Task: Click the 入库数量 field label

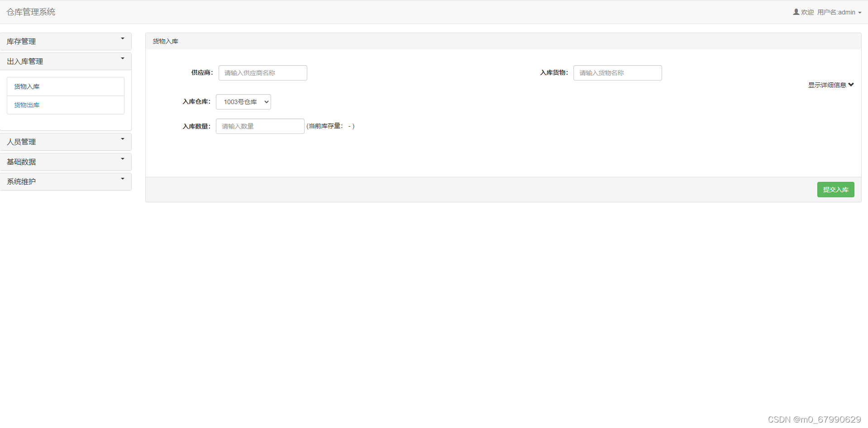Action: 196,126
